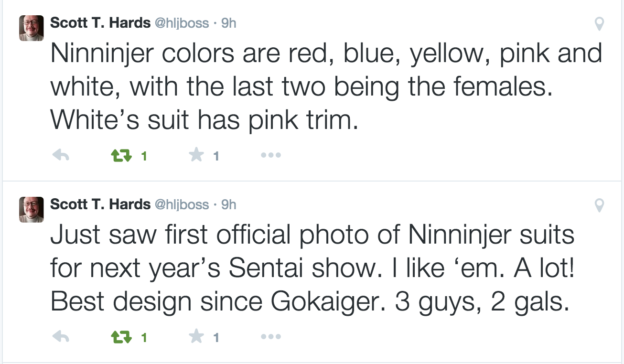Open Scott T. Hards name on photo tweet

coord(100,204)
